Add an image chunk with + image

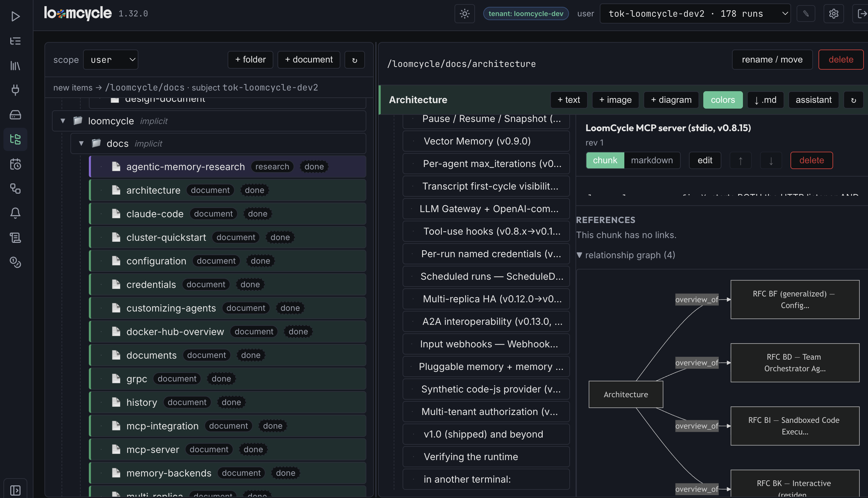(615, 100)
